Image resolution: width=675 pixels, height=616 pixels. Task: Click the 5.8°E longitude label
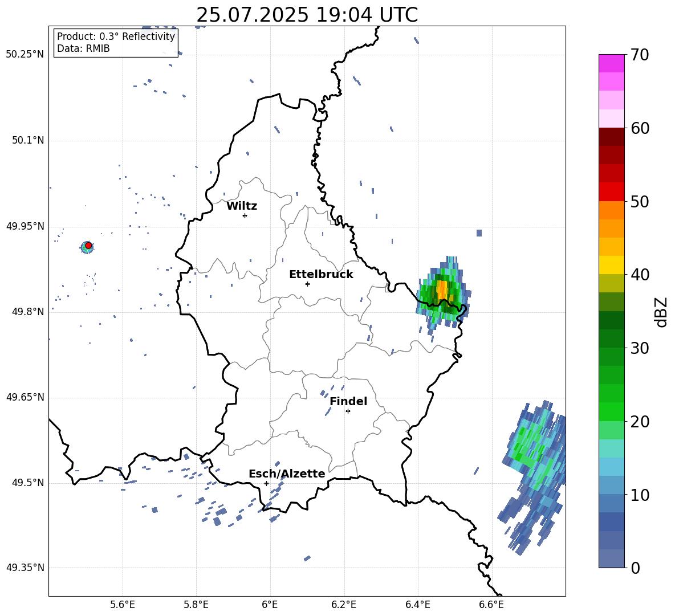196,605
